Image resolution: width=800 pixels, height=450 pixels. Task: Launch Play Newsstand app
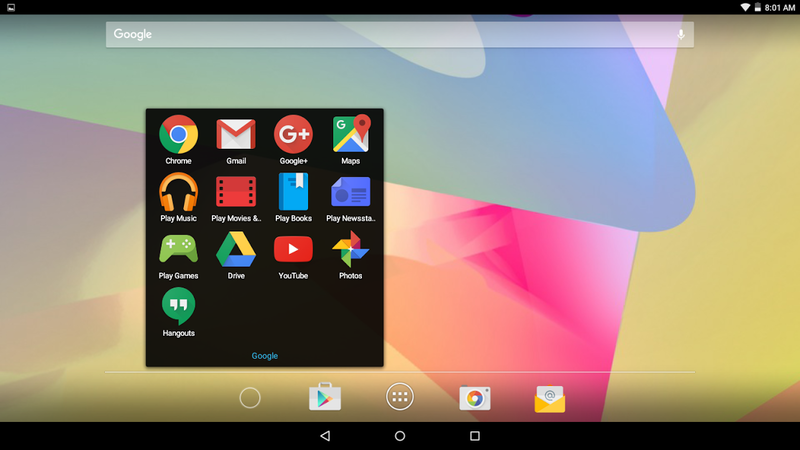[351, 192]
